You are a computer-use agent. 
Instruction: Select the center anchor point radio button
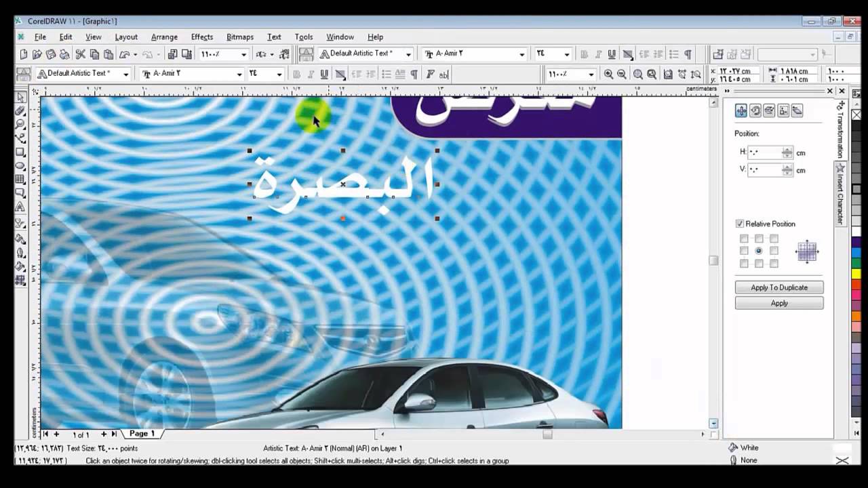pos(759,251)
